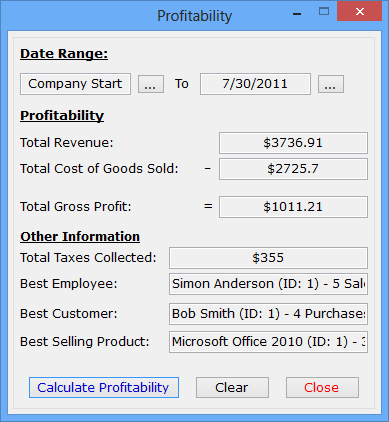Open end date picker next to 7/30/2011
The width and height of the screenshot is (389, 422).
click(330, 84)
